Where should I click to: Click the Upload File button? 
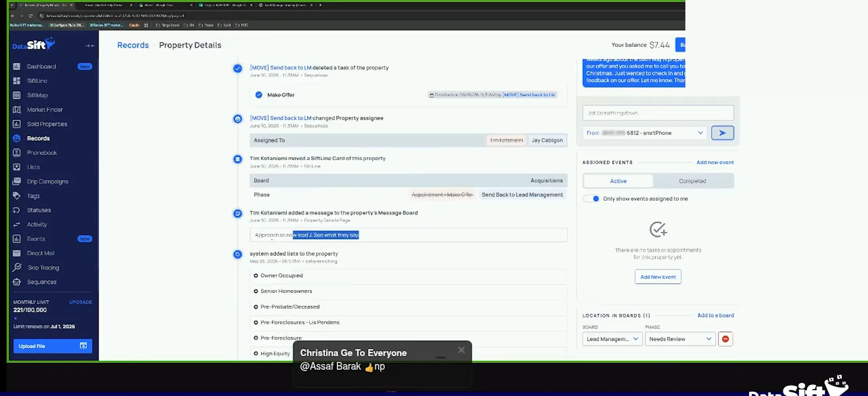point(52,346)
